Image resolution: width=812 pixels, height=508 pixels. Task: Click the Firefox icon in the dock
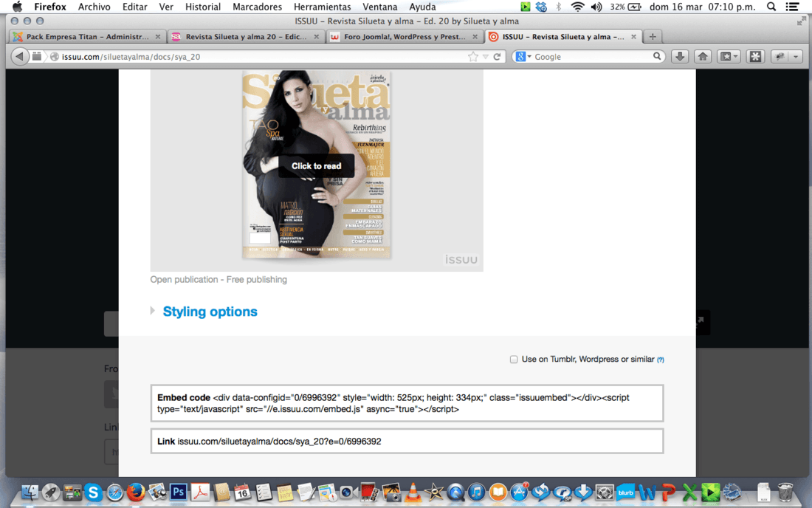point(136,492)
